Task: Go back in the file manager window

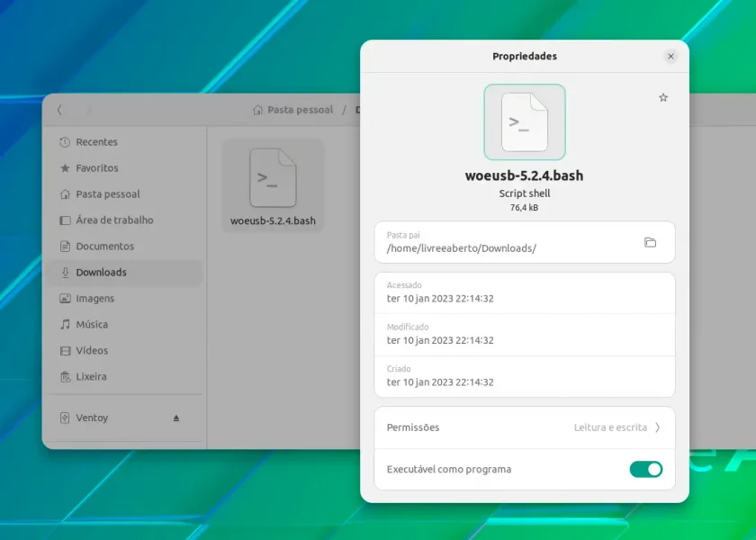Action: [59, 110]
